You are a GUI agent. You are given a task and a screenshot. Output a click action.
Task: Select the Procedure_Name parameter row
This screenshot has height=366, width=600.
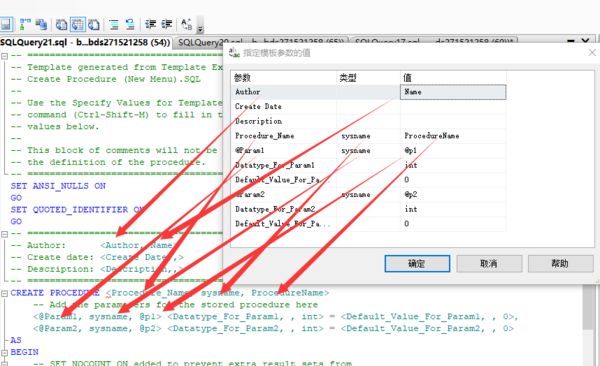(x=369, y=136)
